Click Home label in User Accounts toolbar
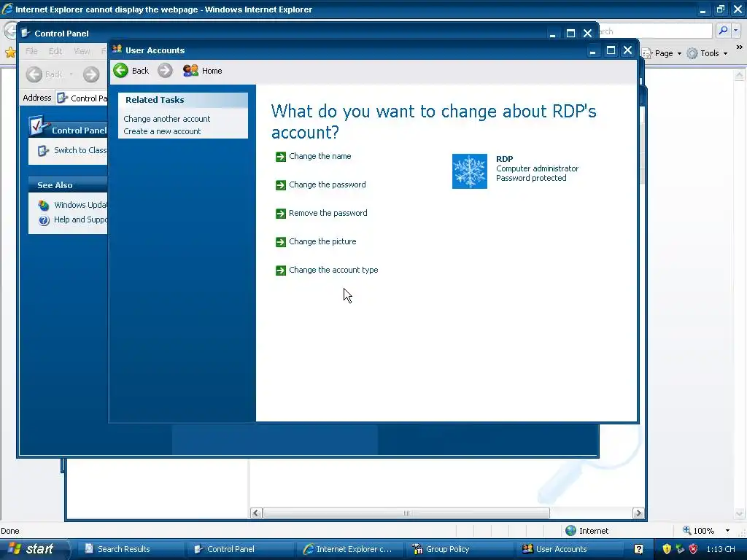 (x=212, y=71)
